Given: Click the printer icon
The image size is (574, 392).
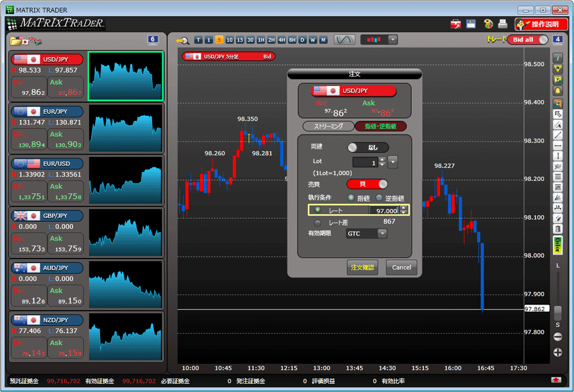Looking at the screenshot, I should click(503, 24).
